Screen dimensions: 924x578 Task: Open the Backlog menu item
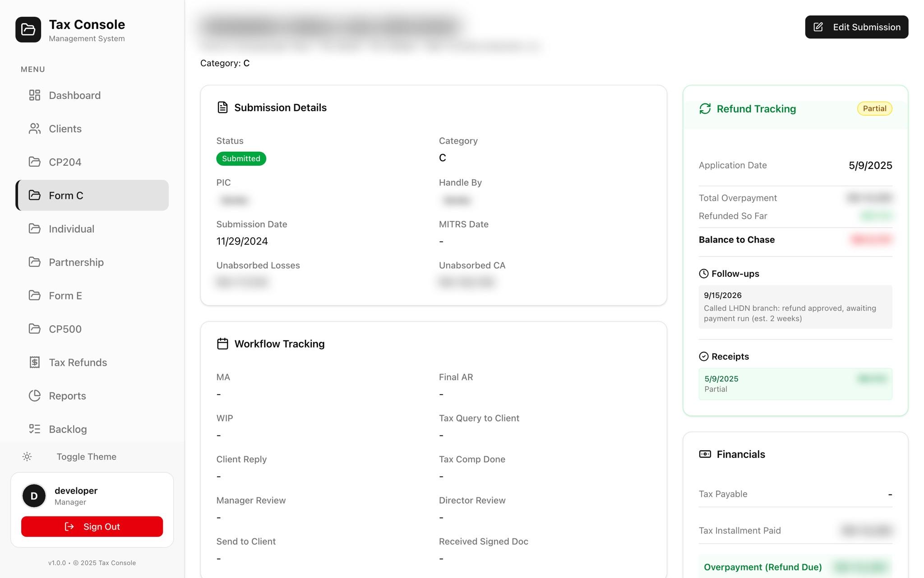coord(92,429)
